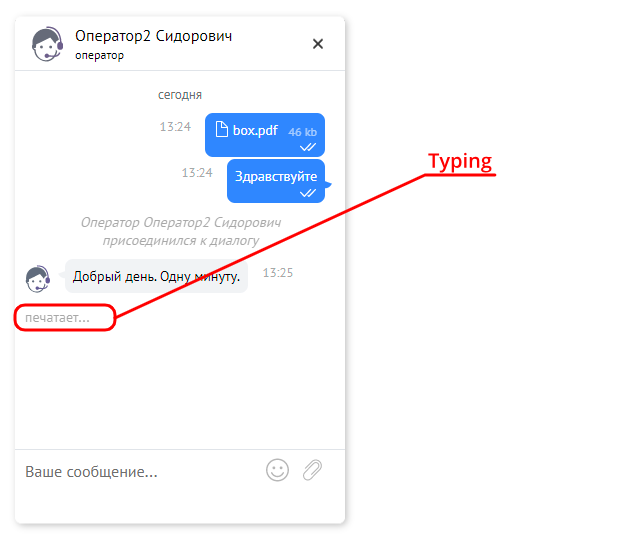Click the operator avatar in the header
The height and width of the screenshot is (540, 640).
click(x=47, y=44)
